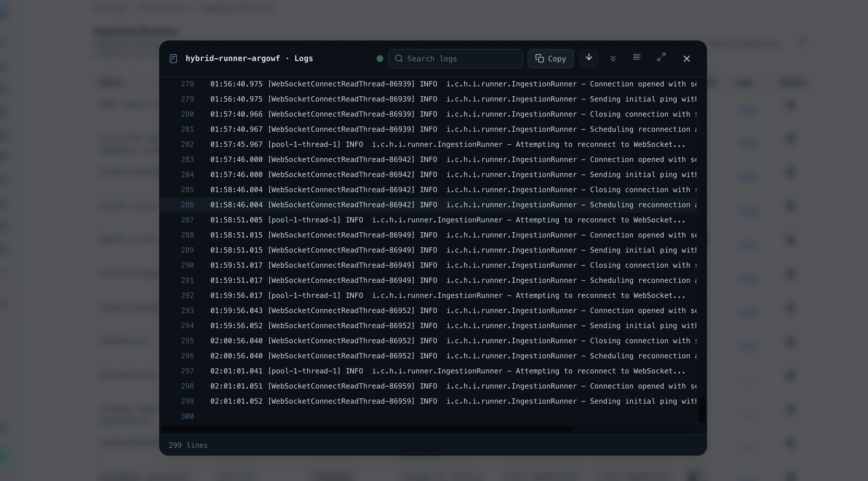Focus the Search logs input field
Screen dimensions: 868x481
(x=455, y=59)
